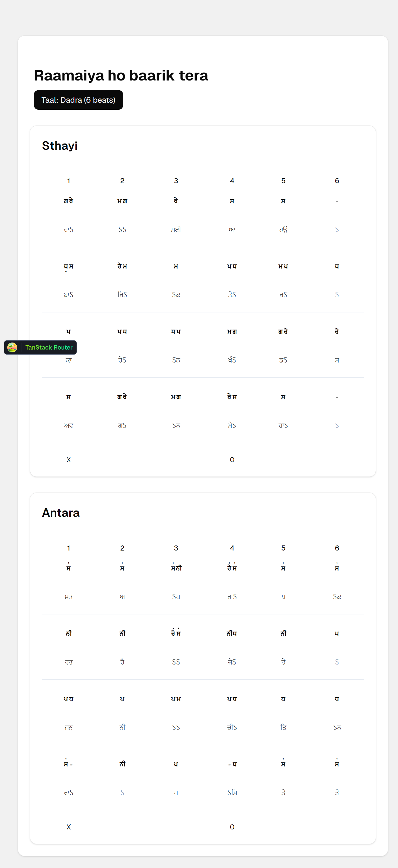The width and height of the screenshot is (398, 868).
Task: Click the Raamaiya ho baarik tera title
Action: [x=121, y=75]
